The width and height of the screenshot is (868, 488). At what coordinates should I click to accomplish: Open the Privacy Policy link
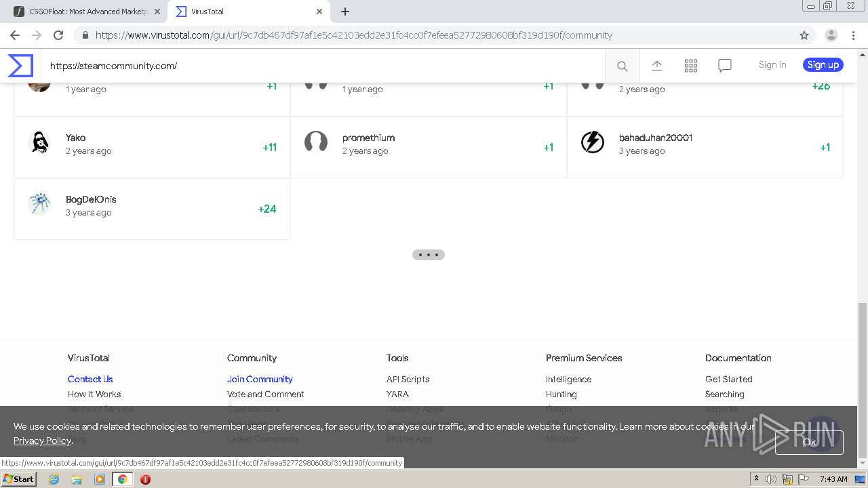point(42,441)
